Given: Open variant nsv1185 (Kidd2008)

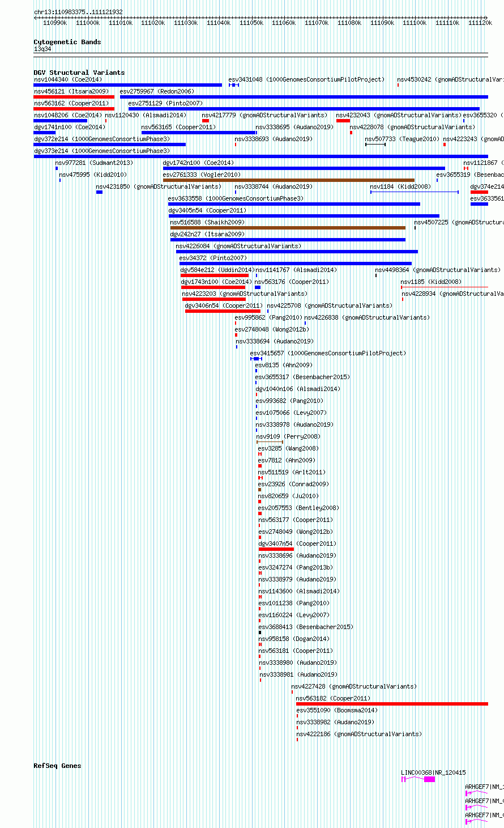Looking at the screenshot, I should click(431, 282).
